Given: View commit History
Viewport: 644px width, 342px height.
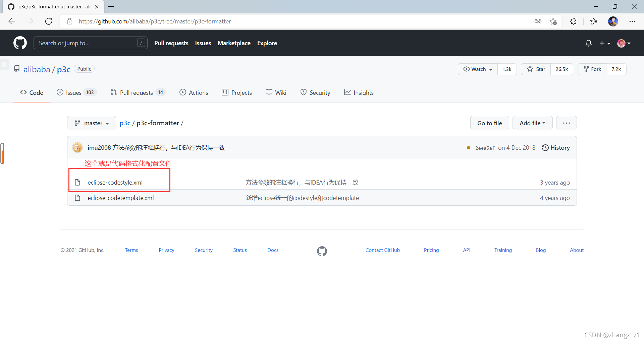Looking at the screenshot, I should [x=556, y=148].
